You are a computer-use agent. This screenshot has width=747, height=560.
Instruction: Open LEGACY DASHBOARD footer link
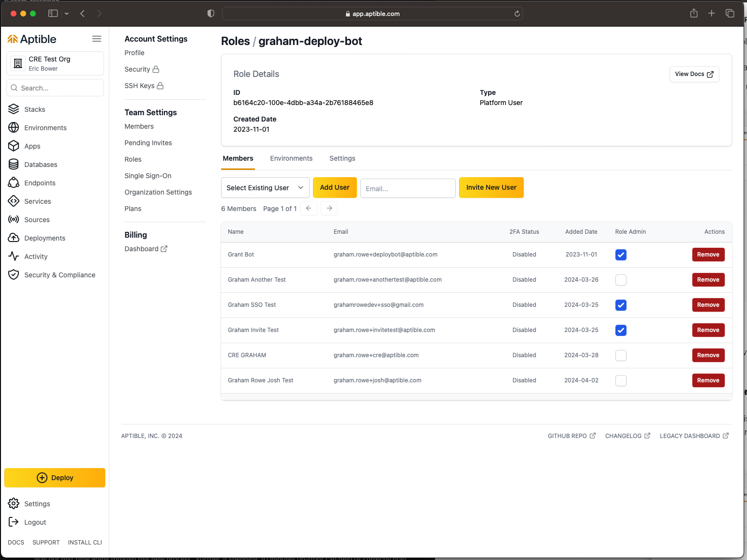pos(694,436)
